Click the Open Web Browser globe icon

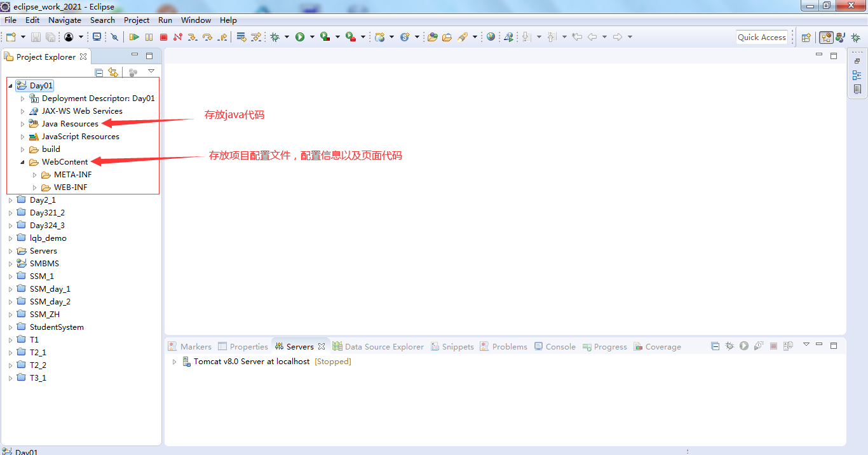tap(491, 37)
